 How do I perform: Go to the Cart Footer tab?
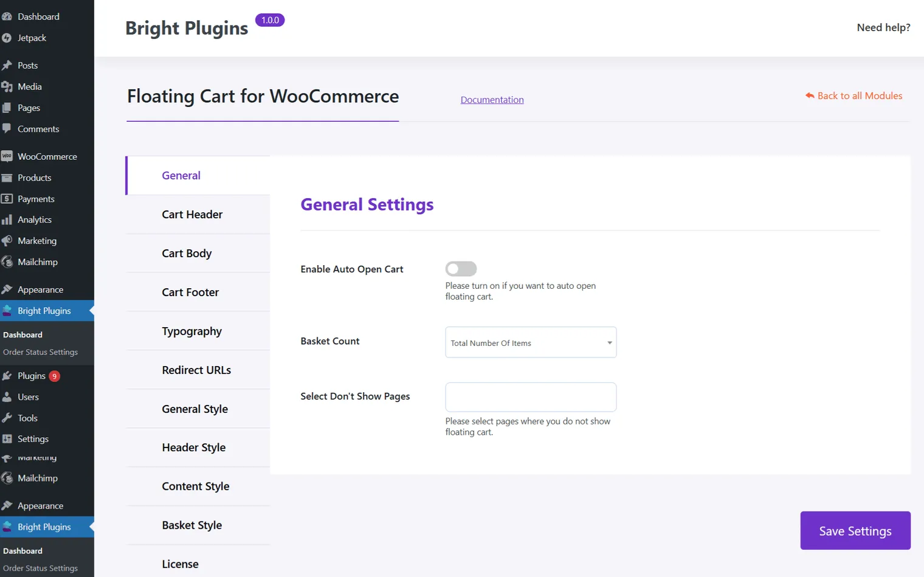point(198,292)
